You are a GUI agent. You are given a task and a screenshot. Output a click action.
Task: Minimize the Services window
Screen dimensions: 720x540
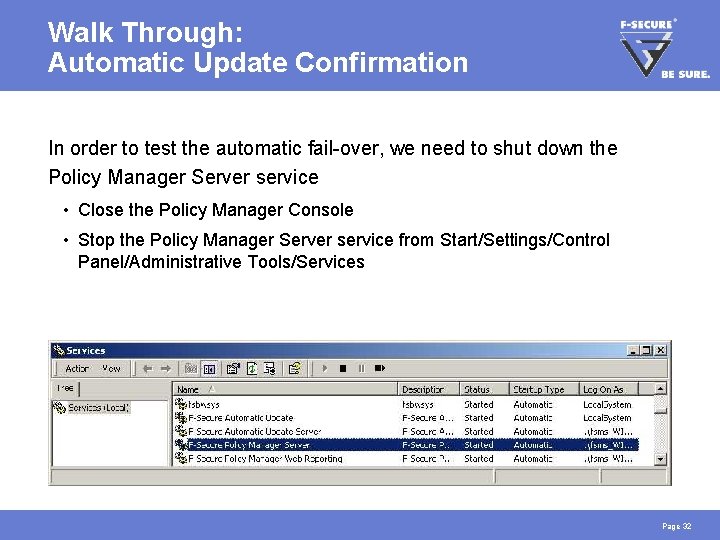[633, 350]
